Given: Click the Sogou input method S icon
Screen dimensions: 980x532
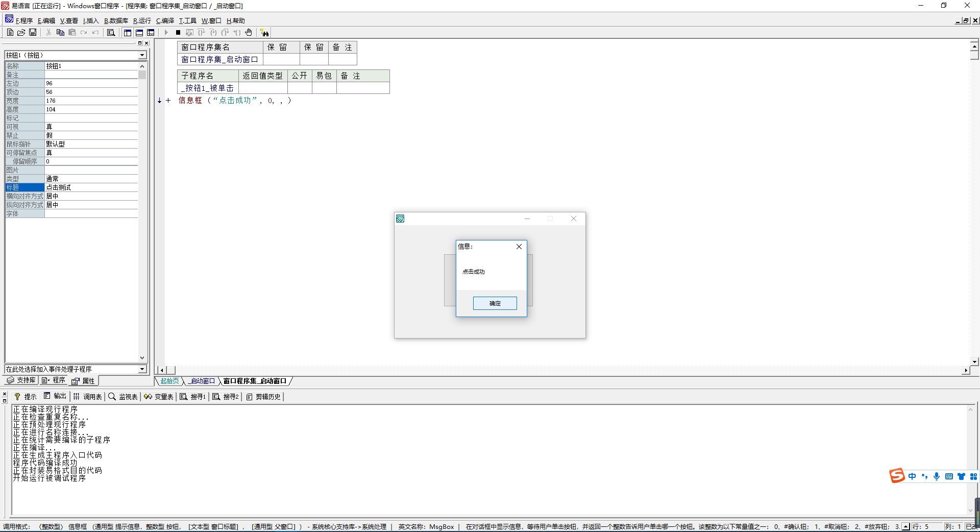Looking at the screenshot, I should point(897,476).
